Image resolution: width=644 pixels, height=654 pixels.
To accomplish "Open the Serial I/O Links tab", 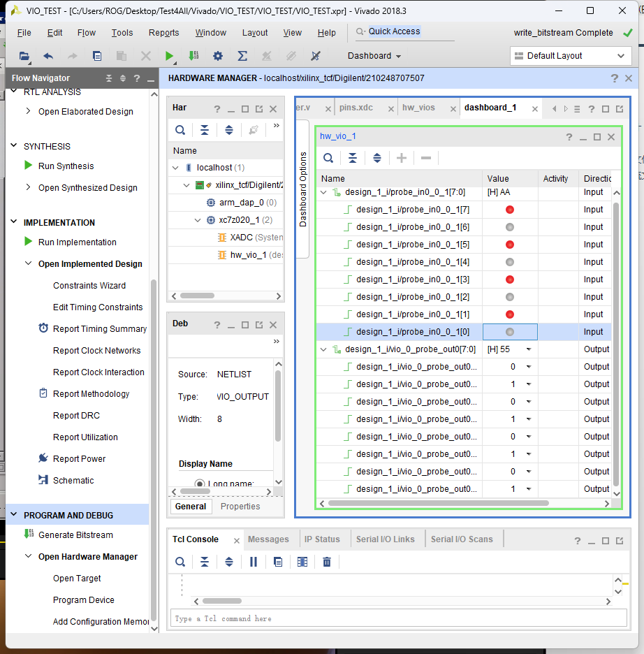I will 385,539.
